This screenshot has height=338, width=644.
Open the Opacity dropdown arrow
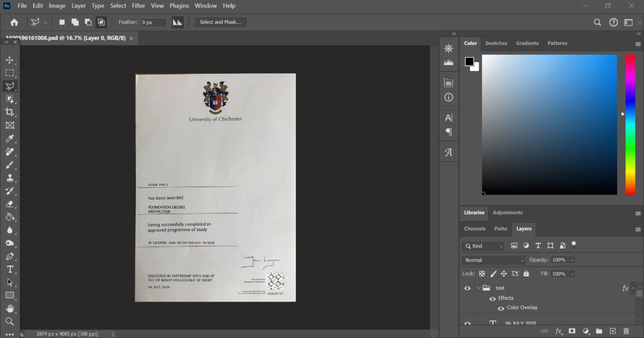click(572, 260)
